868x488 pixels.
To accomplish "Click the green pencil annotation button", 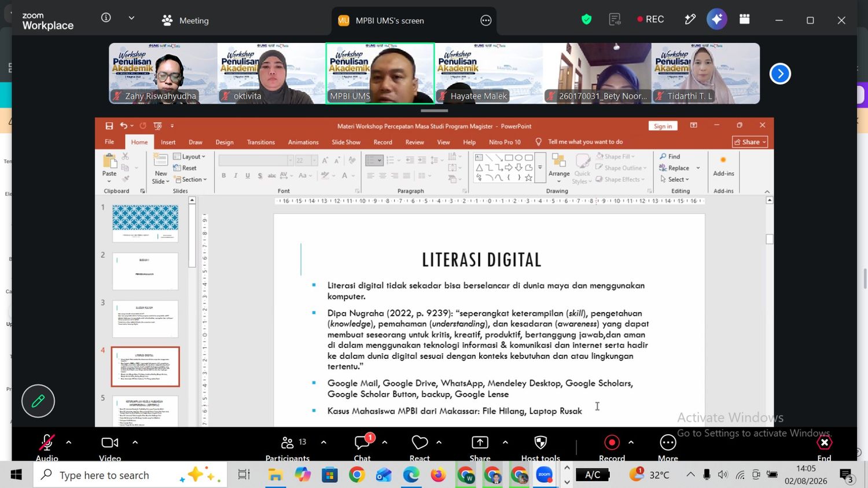I will tap(38, 401).
